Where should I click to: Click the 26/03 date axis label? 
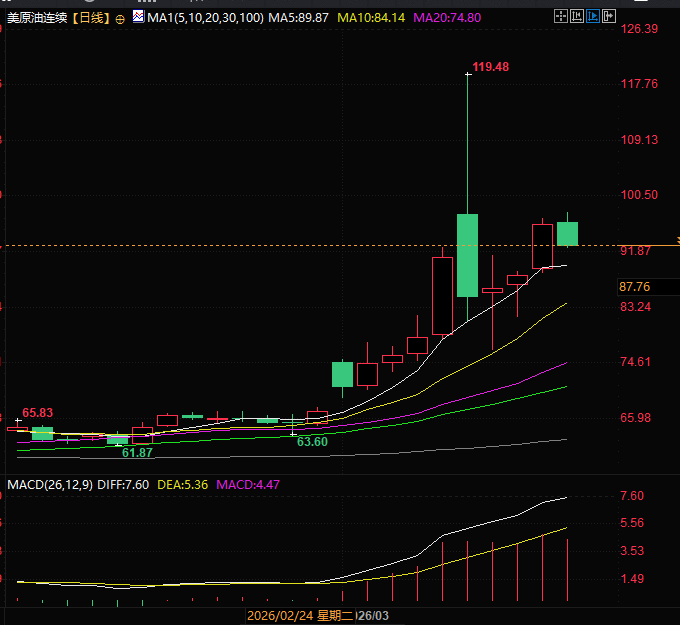click(x=373, y=615)
